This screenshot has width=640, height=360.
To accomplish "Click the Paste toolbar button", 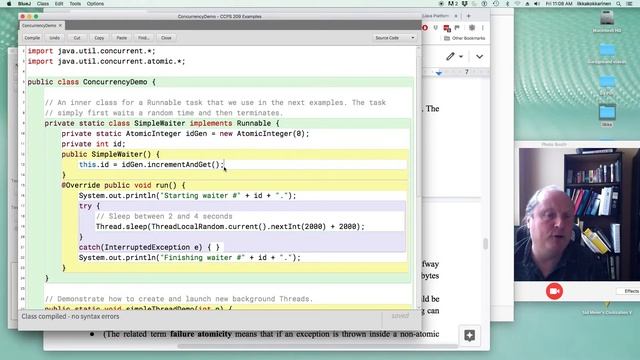I will (x=122, y=38).
